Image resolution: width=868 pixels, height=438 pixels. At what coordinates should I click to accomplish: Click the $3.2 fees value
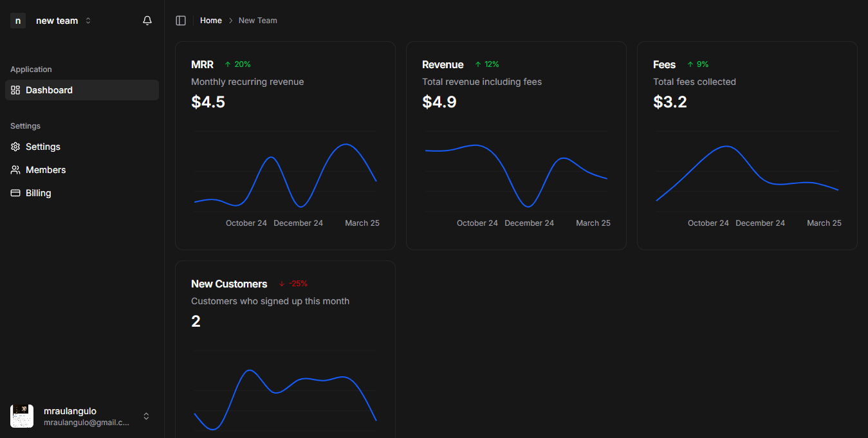tap(670, 102)
